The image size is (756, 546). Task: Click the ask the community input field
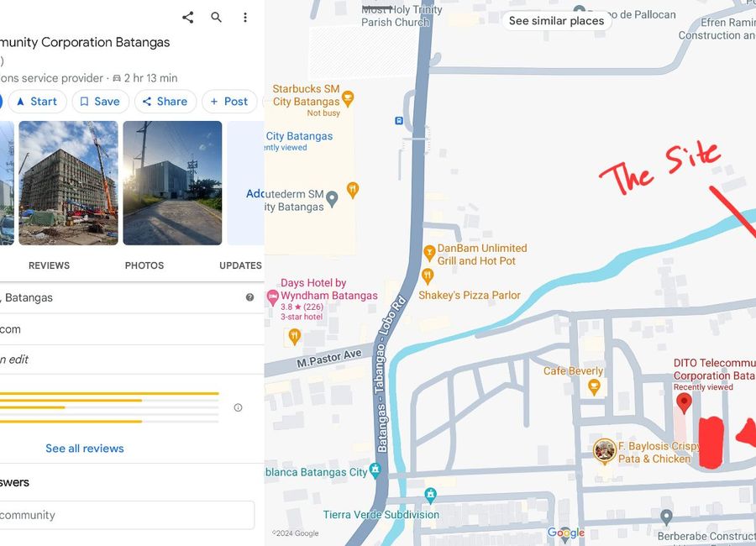(x=126, y=515)
